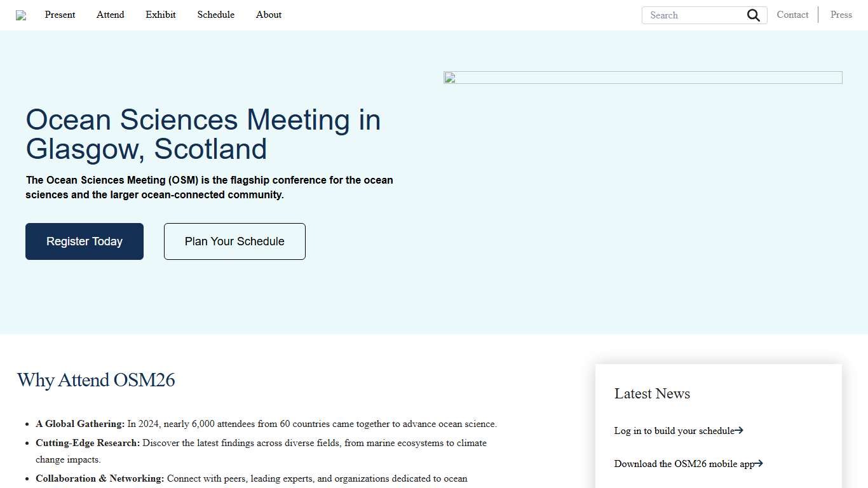Click the Register Today button
The width and height of the screenshot is (868, 488).
(x=84, y=241)
